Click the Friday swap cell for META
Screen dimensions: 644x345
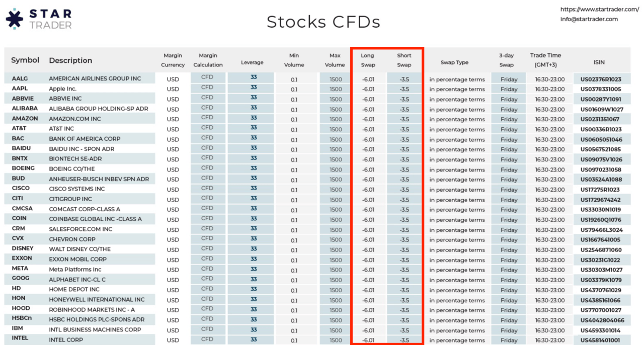508,270
